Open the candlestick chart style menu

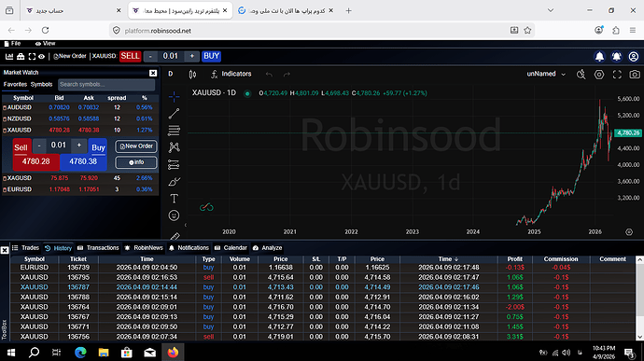pos(192,75)
